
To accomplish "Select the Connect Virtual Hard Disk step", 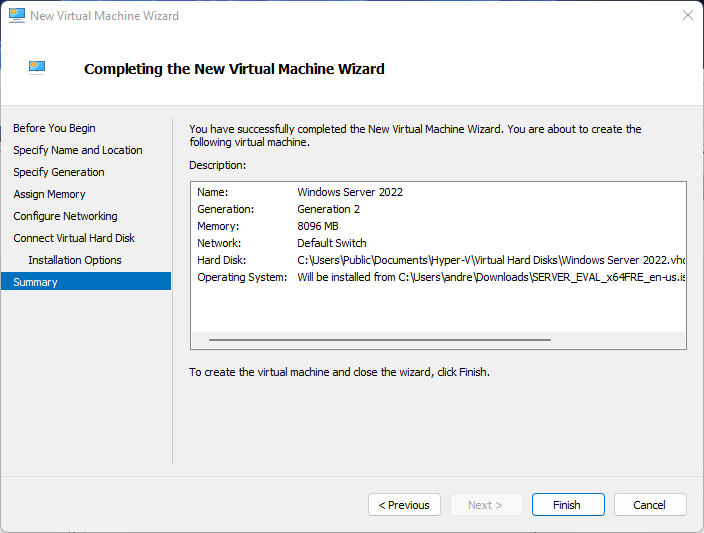I will pos(74,238).
